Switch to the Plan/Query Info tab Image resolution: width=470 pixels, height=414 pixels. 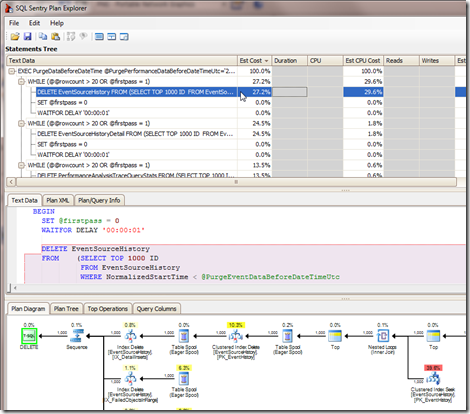click(99, 200)
